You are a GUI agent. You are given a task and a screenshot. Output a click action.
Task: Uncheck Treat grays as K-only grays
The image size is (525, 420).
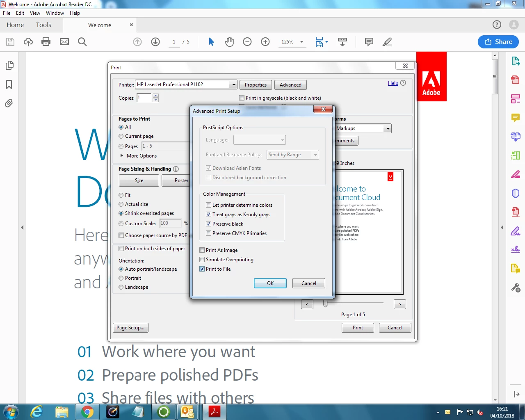tap(209, 215)
